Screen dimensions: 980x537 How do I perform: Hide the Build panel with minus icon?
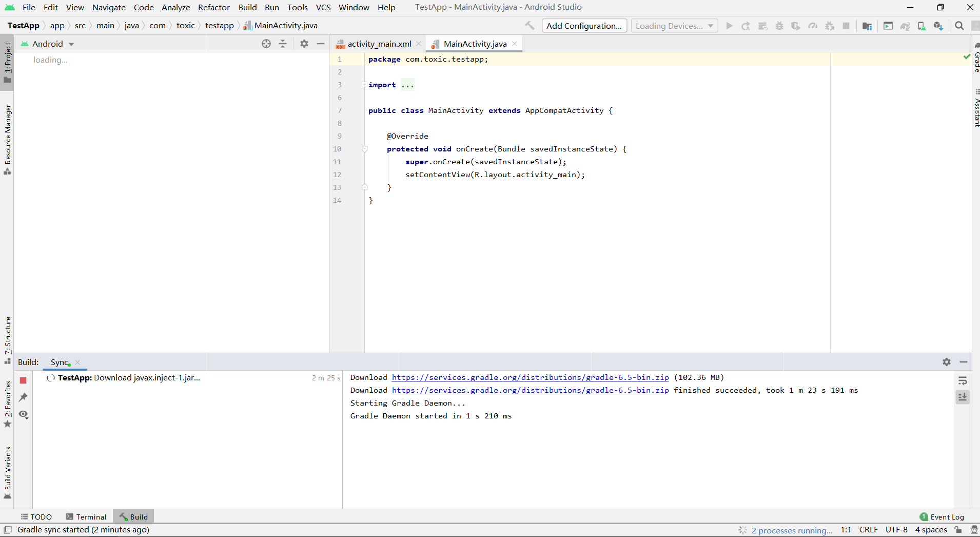(x=964, y=362)
